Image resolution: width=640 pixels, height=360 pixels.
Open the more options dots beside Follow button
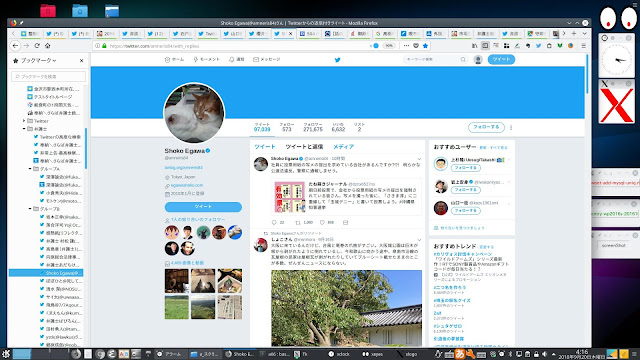511,127
